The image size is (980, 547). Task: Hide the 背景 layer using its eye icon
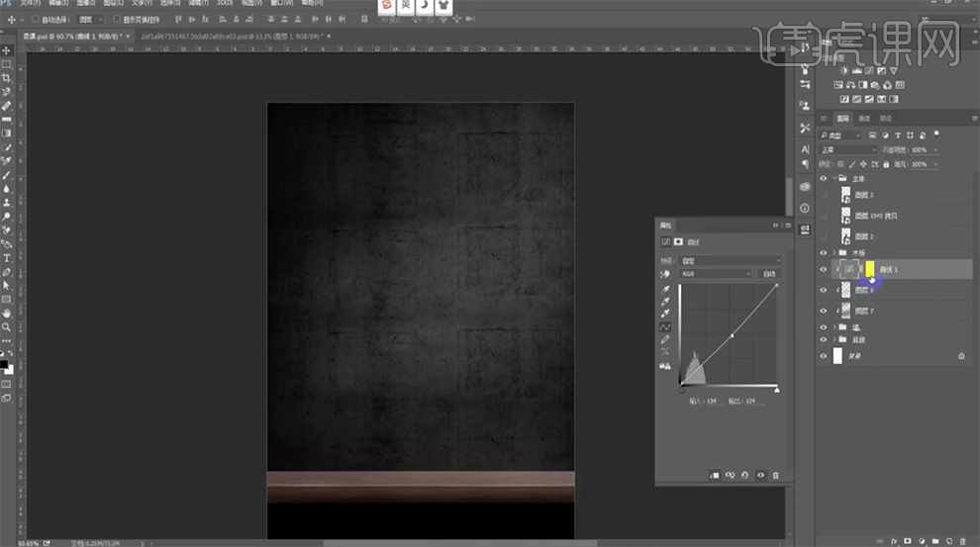[x=824, y=356]
